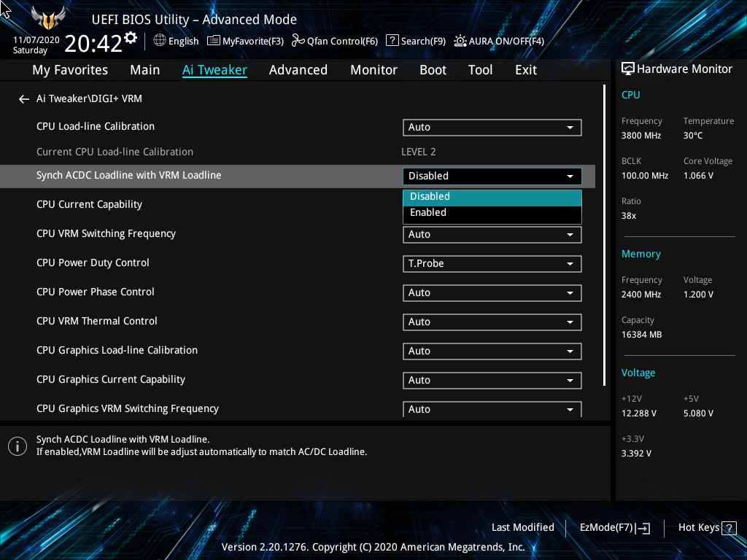Click 30°C temperature value
Image resolution: width=747 pixels, height=560 pixels.
693,136
